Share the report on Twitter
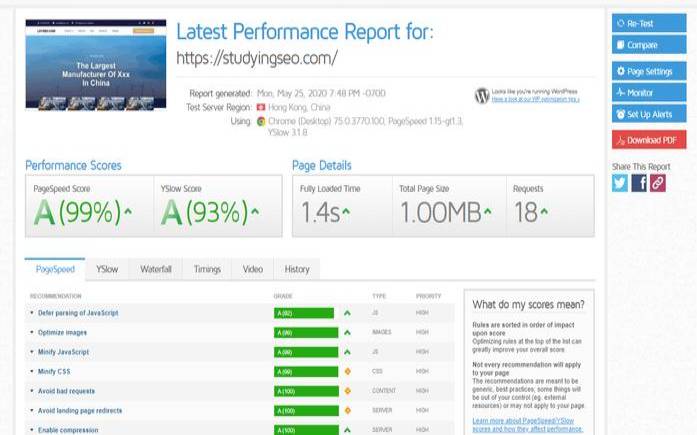 tap(620, 182)
